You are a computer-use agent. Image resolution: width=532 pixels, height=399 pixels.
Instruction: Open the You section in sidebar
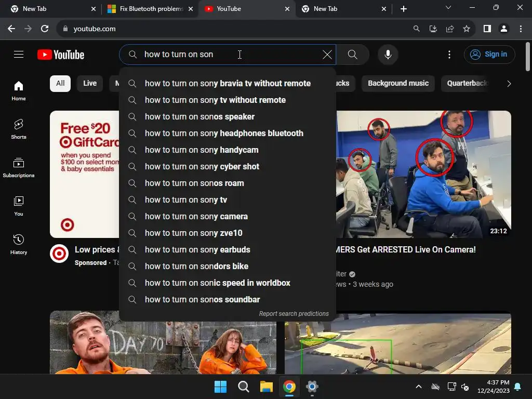19,206
